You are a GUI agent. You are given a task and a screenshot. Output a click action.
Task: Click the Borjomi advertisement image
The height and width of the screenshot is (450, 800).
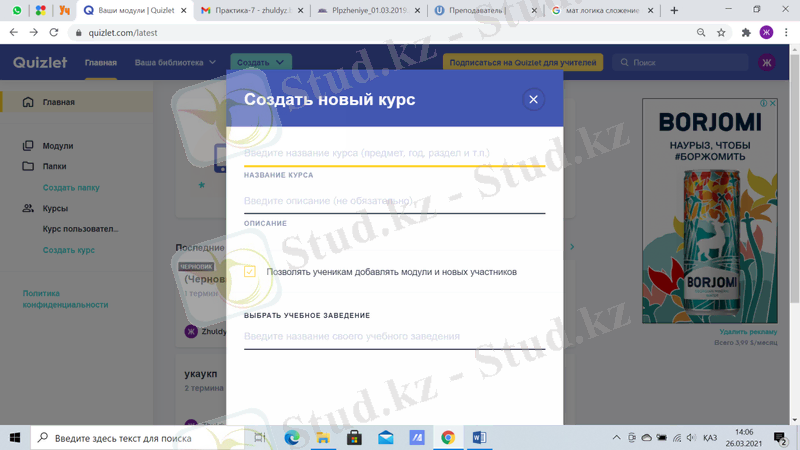[x=710, y=211]
